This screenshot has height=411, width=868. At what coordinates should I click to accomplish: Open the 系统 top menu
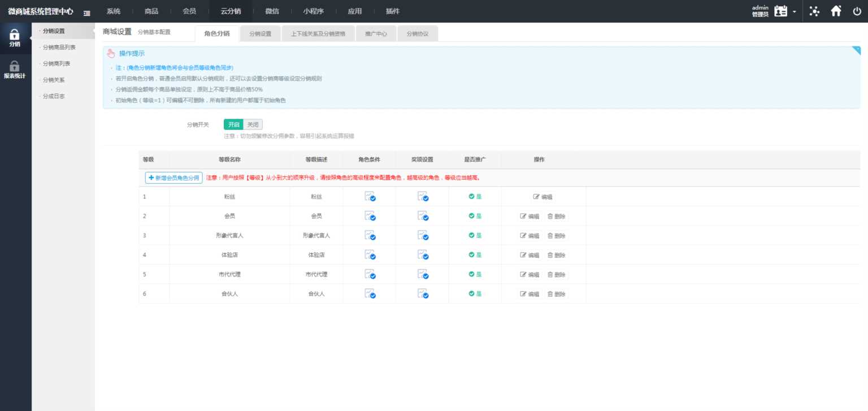(114, 11)
